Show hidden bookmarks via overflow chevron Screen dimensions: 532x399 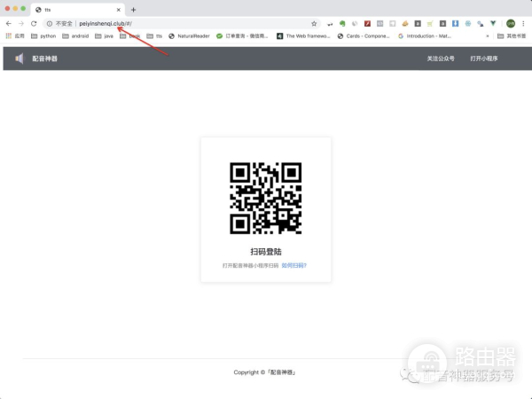point(487,36)
